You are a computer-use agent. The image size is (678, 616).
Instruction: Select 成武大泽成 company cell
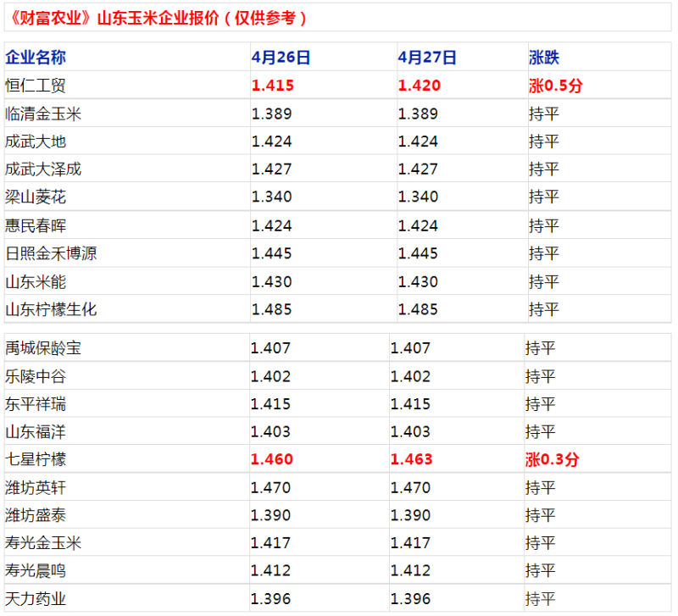(x=43, y=169)
